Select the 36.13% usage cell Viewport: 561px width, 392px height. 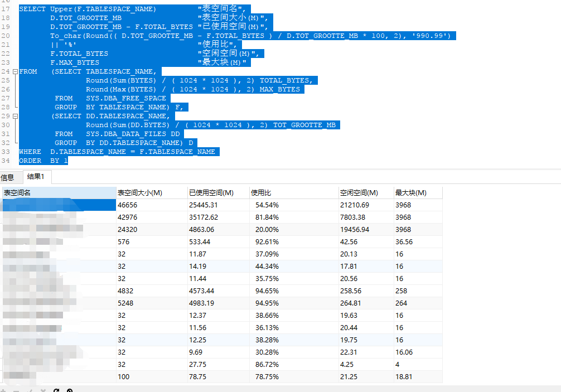[294, 327]
